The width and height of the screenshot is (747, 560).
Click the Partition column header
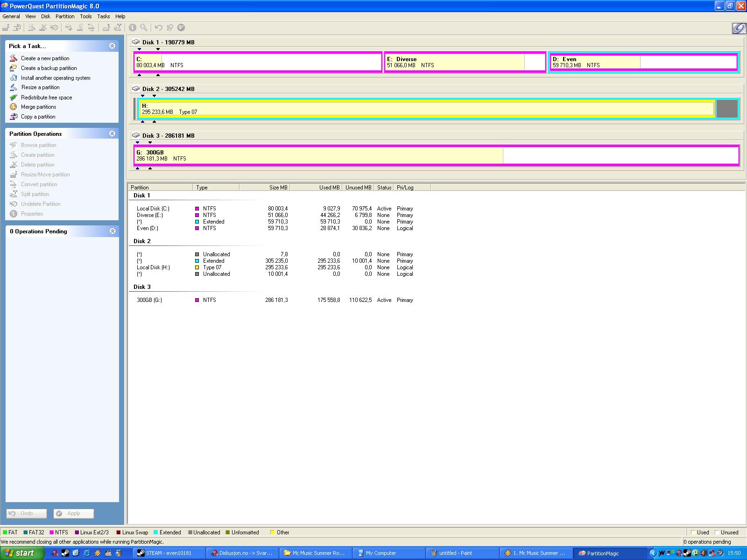click(160, 188)
